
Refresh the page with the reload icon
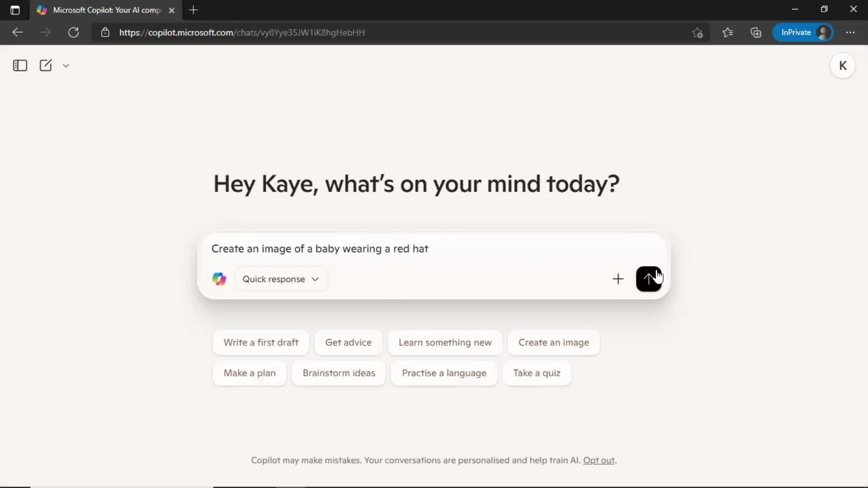(x=73, y=33)
